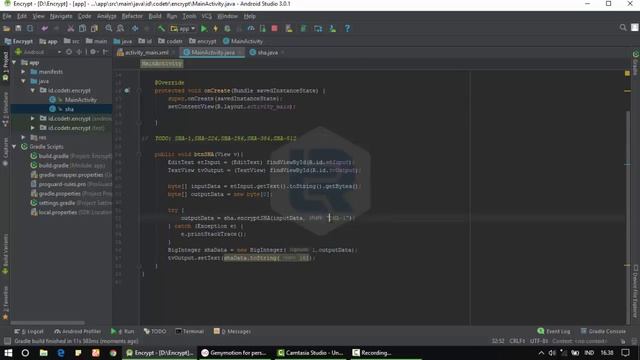640x360 pixels.
Task: Expand id.codetr.encrypt (test) package
Action: tap(33, 128)
